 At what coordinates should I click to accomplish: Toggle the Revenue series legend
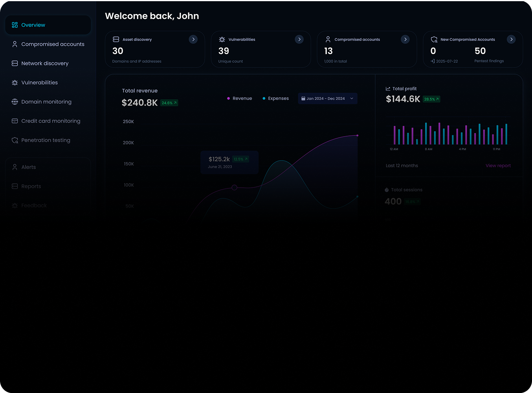(239, 99)
